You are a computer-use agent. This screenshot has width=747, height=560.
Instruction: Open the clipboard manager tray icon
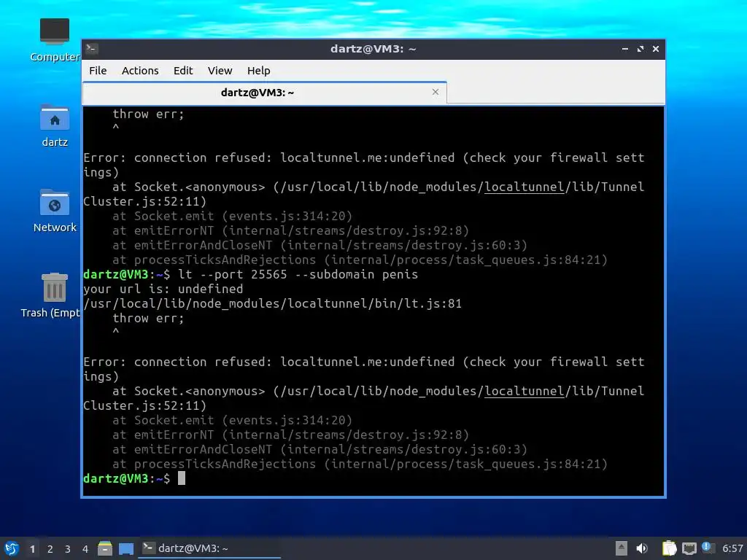pyautogui.click(x=670, y=548)
